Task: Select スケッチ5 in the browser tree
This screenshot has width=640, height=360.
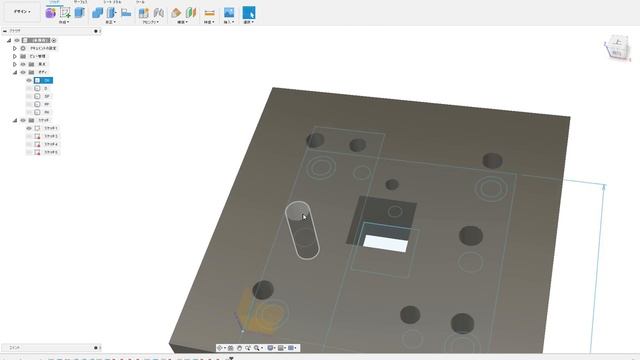Action: pos(51,152)
